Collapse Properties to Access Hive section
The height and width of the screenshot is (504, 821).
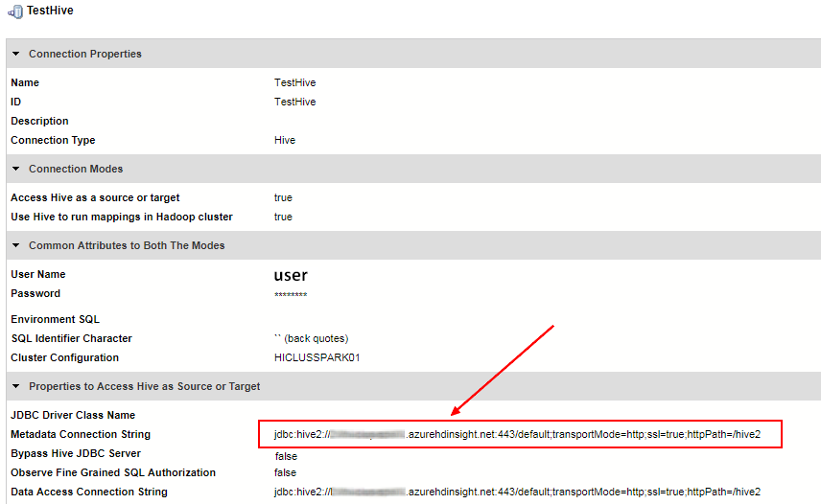click(16, 386)
